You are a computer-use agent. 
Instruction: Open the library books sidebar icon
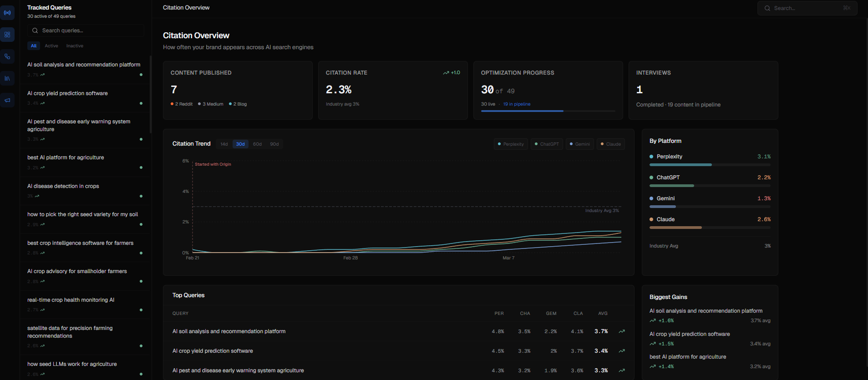(7, 78)
